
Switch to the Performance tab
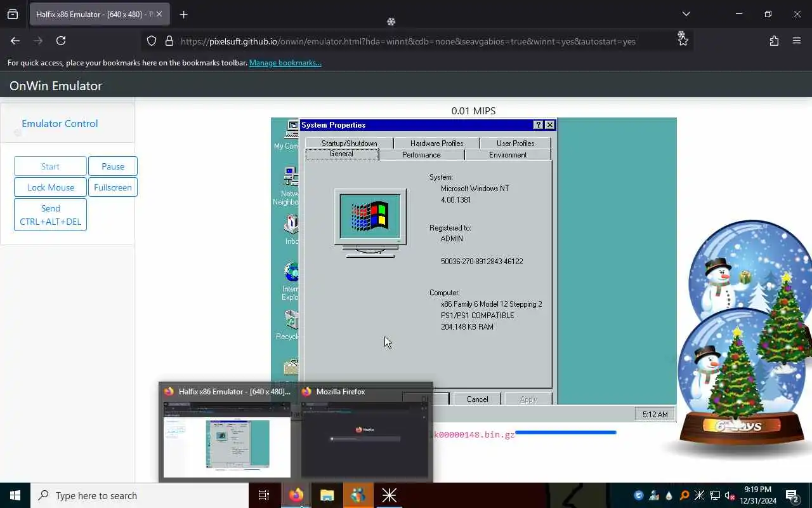[x=421, y=155]
